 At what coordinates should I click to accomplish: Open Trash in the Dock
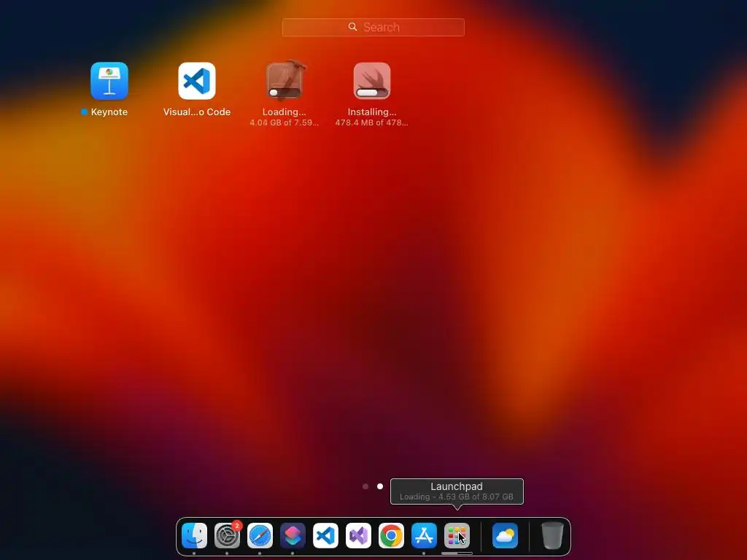point(553,535)
